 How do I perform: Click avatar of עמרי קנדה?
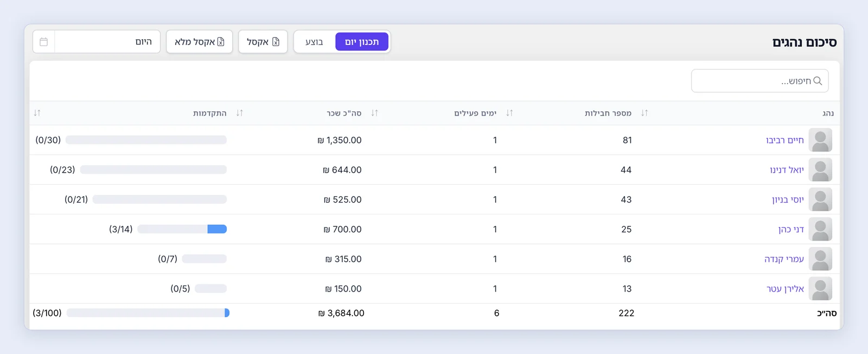(820, 259)
